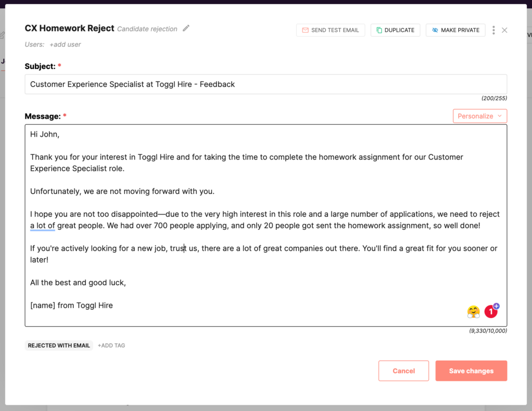The width and height of the screenshot is (532, 411).
Task: Click inside the Subject text field
Action: click(x=265, y=84)
